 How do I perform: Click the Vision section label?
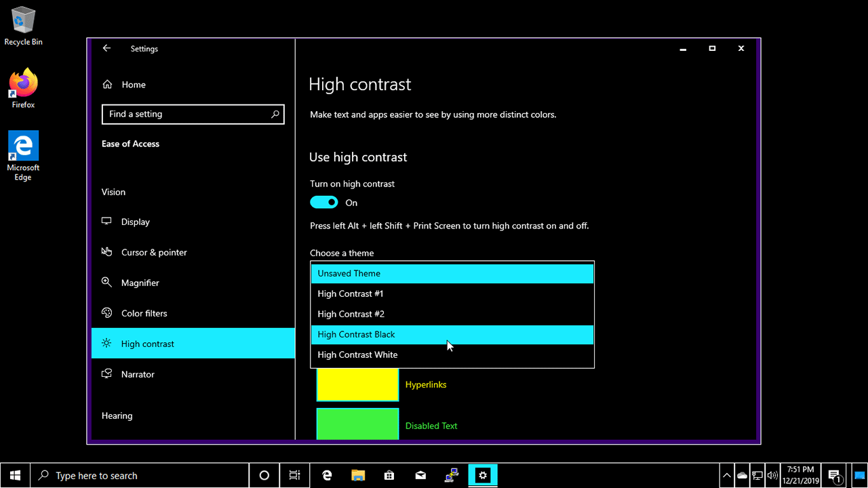click(113, 192)
